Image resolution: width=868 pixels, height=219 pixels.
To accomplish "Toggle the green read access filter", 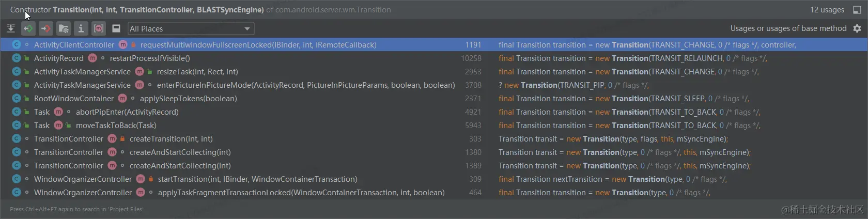I will 28,28.
